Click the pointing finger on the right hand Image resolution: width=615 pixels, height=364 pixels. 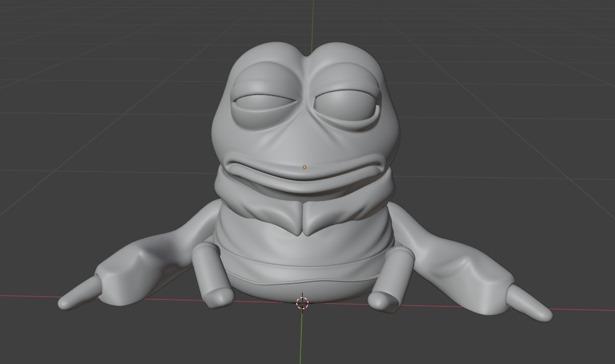(x=529, y=303)
